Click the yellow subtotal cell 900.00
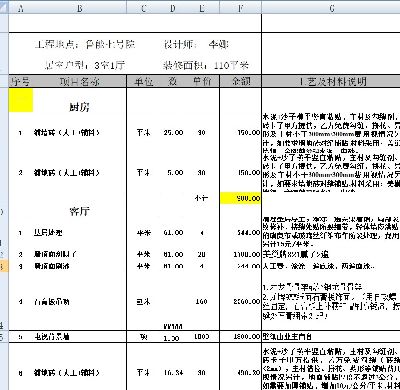The width and height of the screenshot is (400, 390). (240, 198)
